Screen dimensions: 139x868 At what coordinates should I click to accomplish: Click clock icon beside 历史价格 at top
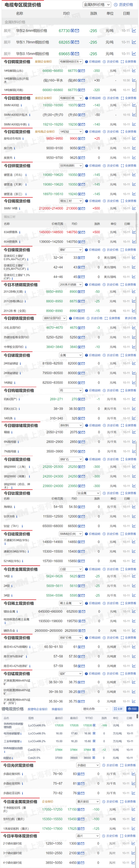pos(116,5)
